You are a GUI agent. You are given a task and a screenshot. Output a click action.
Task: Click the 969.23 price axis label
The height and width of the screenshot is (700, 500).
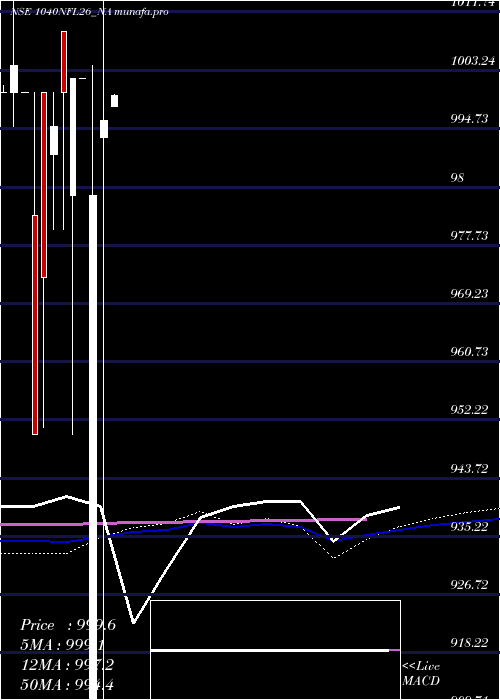coord(469,293)
